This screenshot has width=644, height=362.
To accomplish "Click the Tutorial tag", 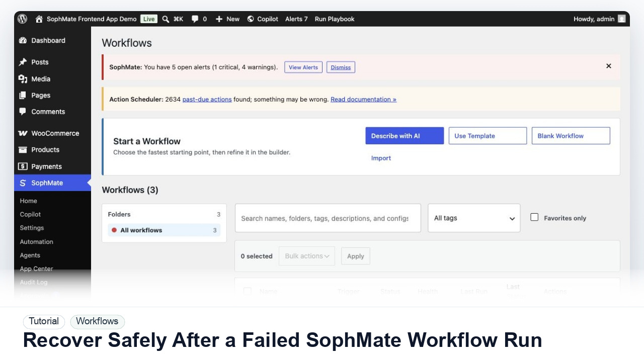I will (44, 321).
